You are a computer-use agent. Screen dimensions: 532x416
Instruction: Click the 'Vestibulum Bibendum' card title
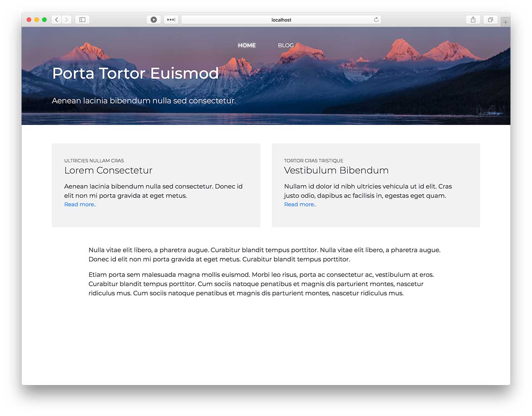pyautogui.click(x=336, y=170)
